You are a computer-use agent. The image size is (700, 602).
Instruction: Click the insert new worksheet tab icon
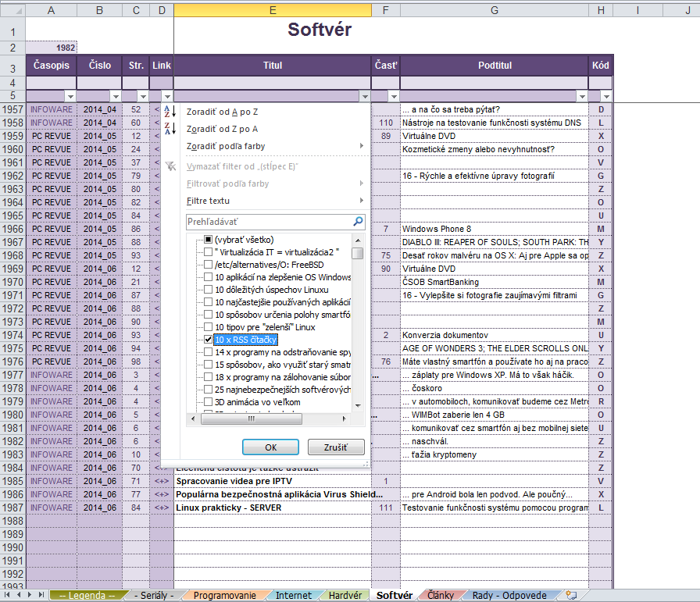point(571,595)
